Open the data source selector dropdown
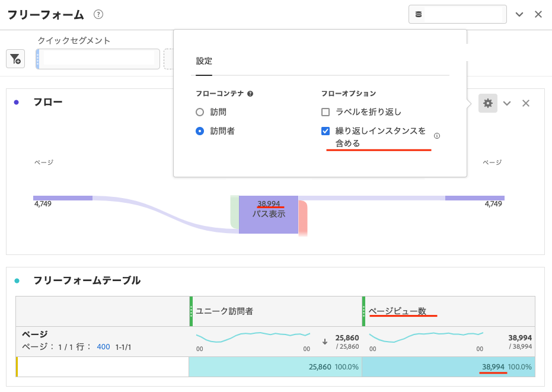 457,14
